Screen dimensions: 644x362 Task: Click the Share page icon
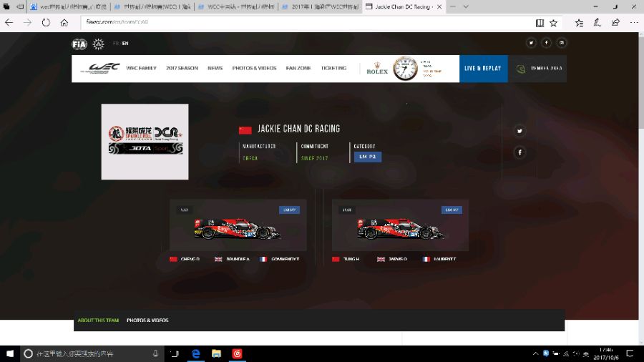615,23
